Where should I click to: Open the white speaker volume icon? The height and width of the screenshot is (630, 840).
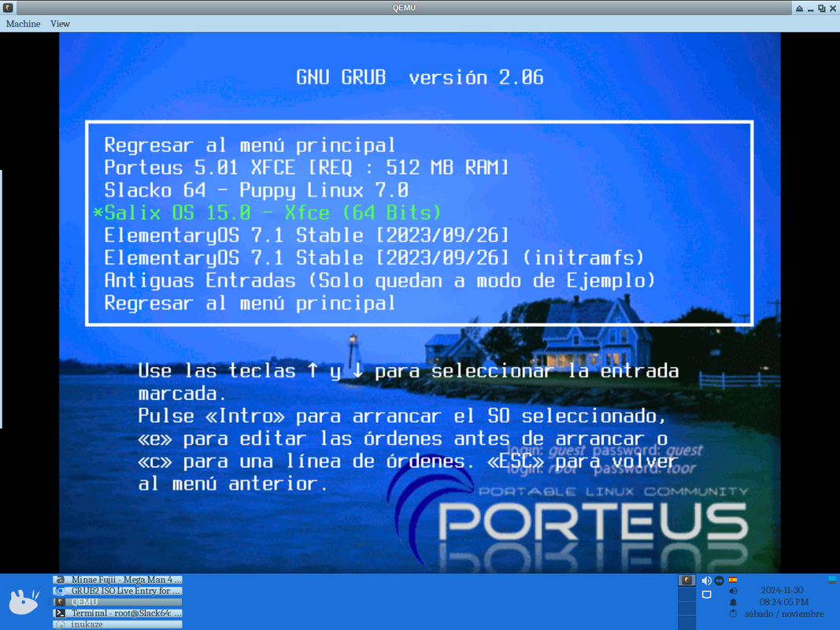pyautogui.click(x=707, y=580)
